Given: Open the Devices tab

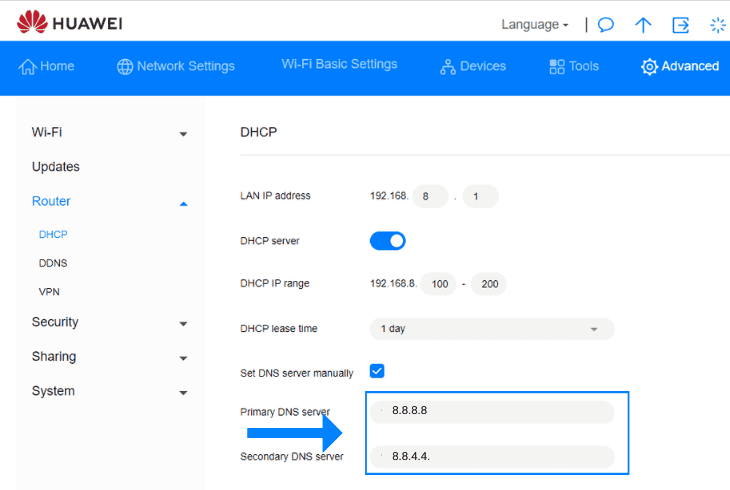Looking at the screenshot, I should [x=473, y=67].
